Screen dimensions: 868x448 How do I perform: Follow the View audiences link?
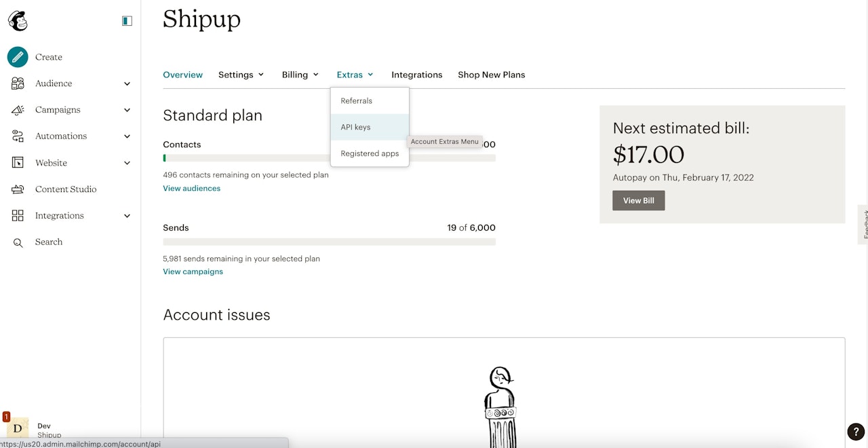[x=191, y=188]
